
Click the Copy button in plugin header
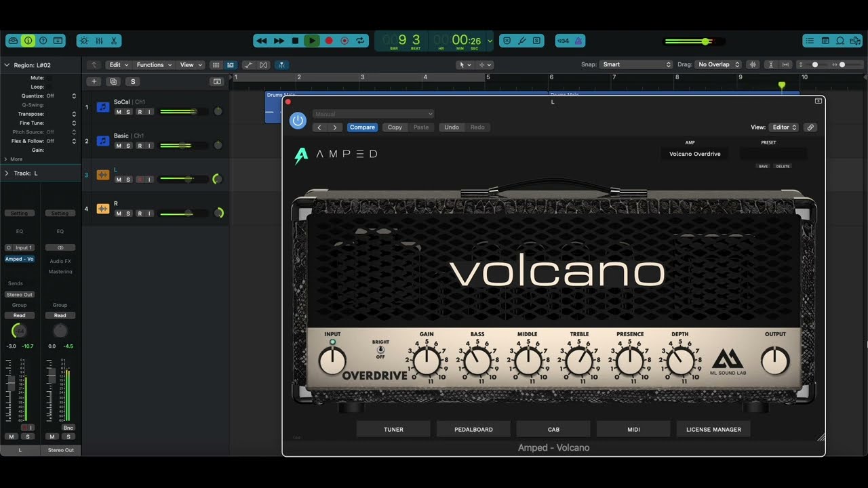click(395, 127)
